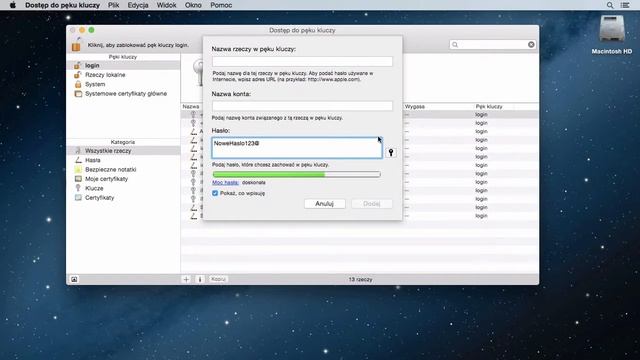Click Dodaj button
640x360 pixels.
point(371,203)
